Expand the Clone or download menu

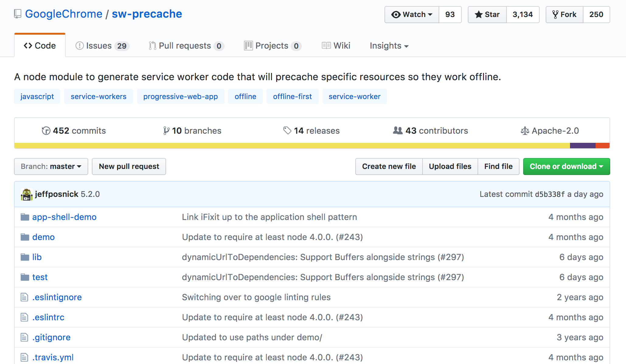pyautogui.click(x=566, y=167)
